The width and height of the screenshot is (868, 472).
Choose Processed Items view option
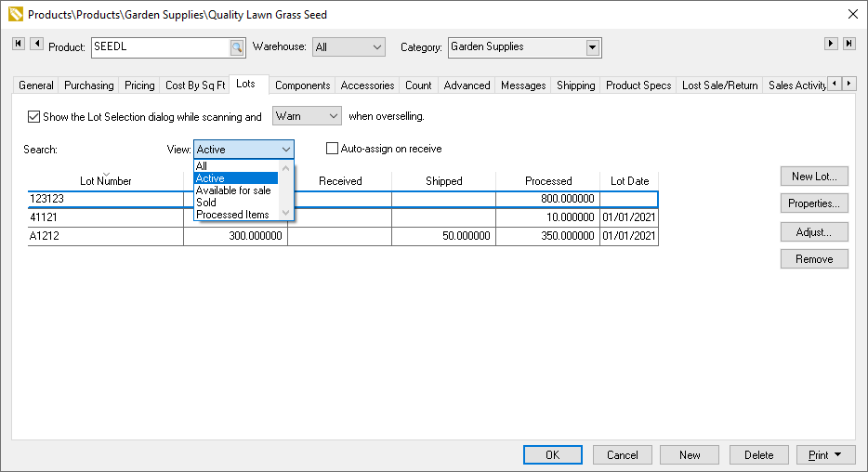pos(236,215)
